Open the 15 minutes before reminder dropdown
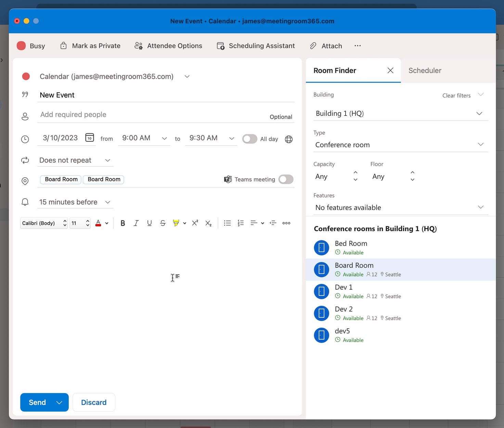Screen dimensions: 504x428 click(107, 202)
